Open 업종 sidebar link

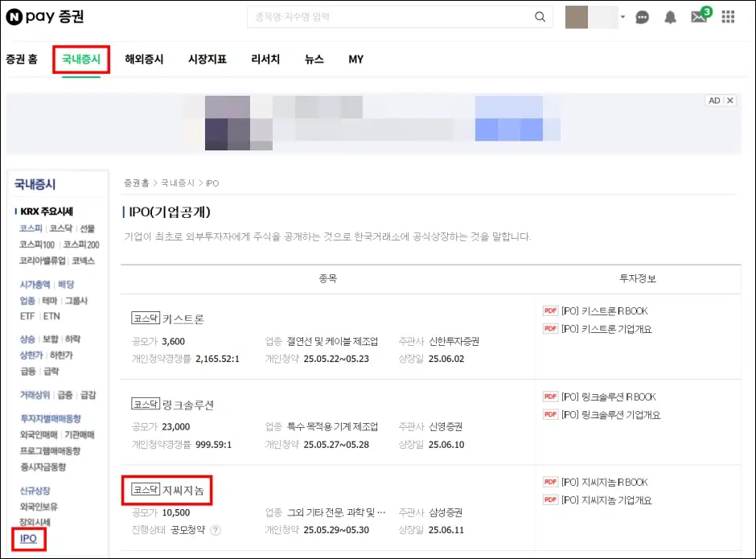(x=27, y=301)
